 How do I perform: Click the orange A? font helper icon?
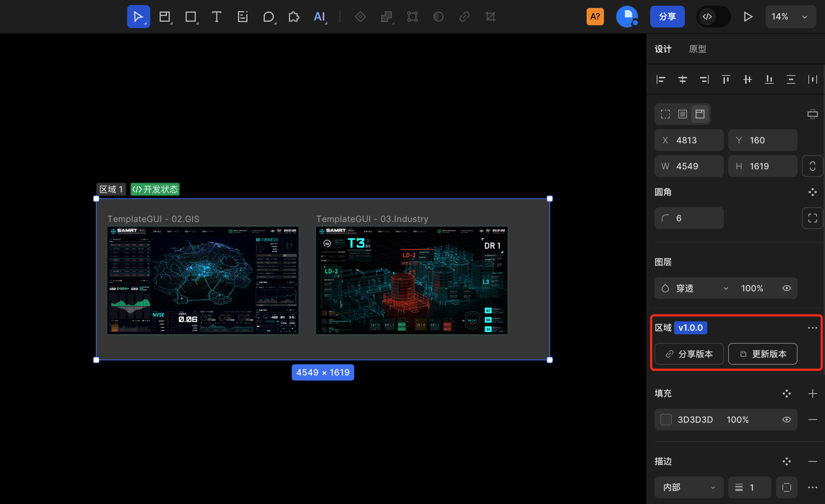tap(595, 17)
